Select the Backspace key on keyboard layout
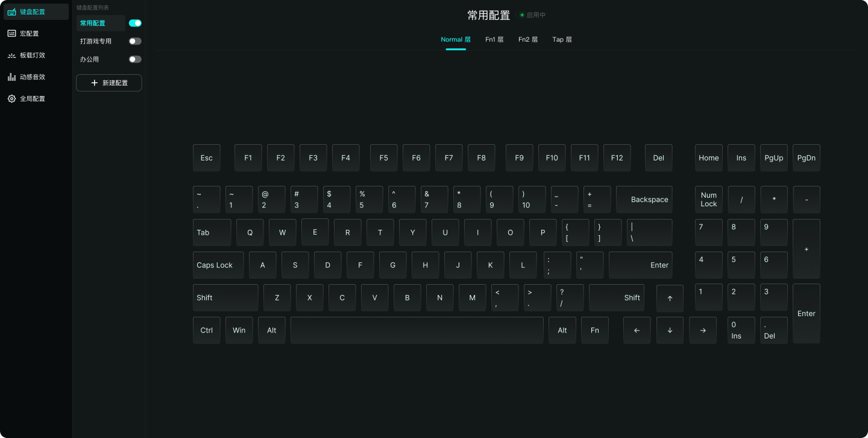 [x=644, y=200]
